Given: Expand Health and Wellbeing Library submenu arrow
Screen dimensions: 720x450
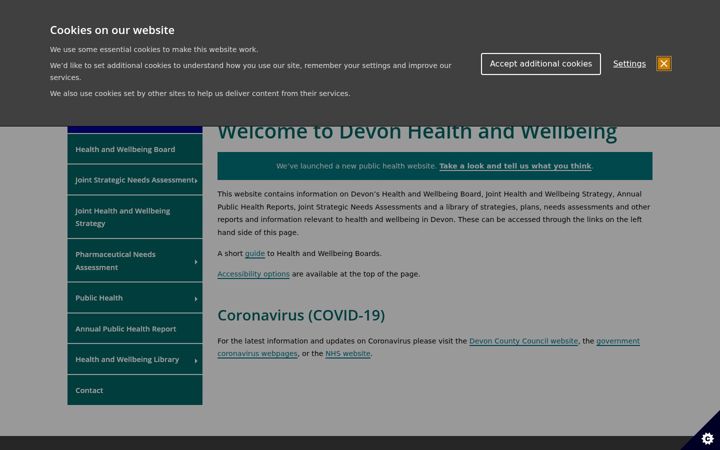Looking at the screenshot, I should point(196,360).
